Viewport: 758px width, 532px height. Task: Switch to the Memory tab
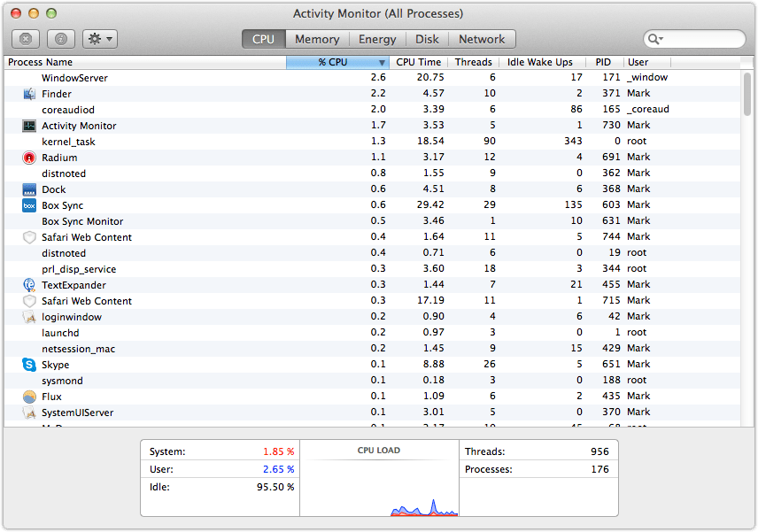317,39
